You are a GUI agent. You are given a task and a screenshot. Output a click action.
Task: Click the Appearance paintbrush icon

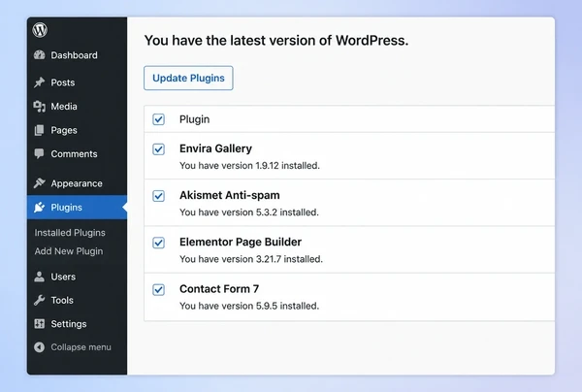coord(40,183)
